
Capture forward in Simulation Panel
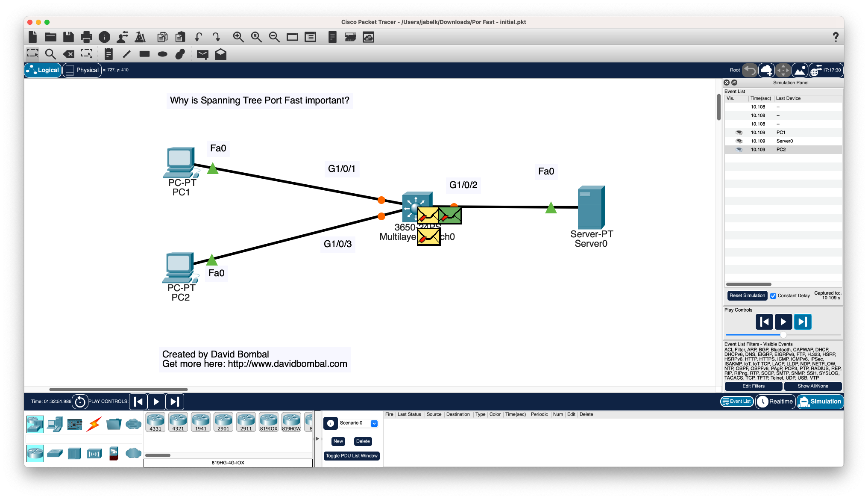[803, 322]
